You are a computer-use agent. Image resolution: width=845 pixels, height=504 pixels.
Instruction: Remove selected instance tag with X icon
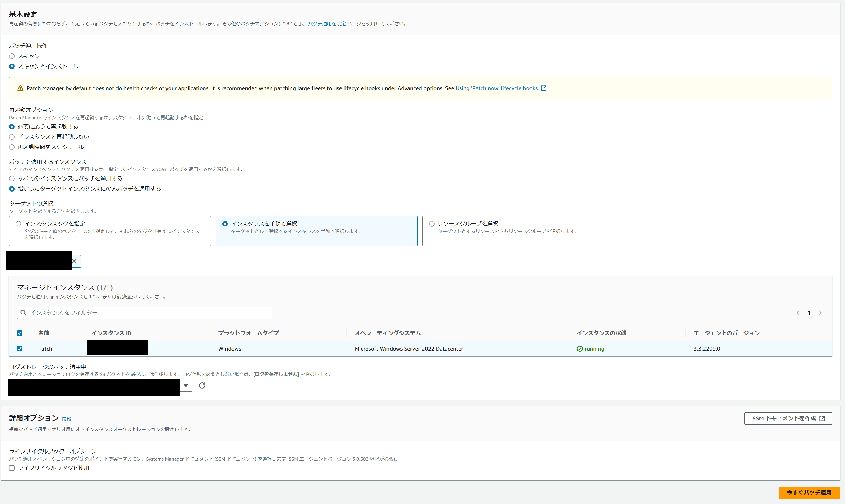click(74, 261)
